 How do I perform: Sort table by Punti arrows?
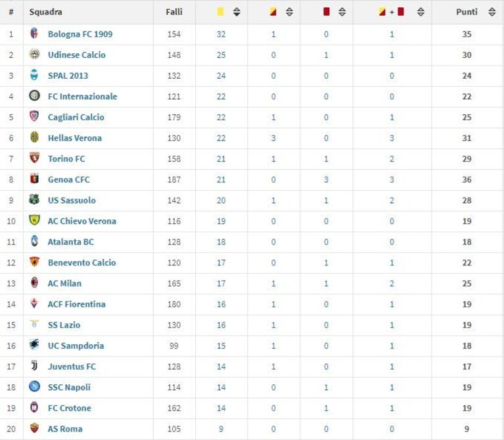coord(492,12)
